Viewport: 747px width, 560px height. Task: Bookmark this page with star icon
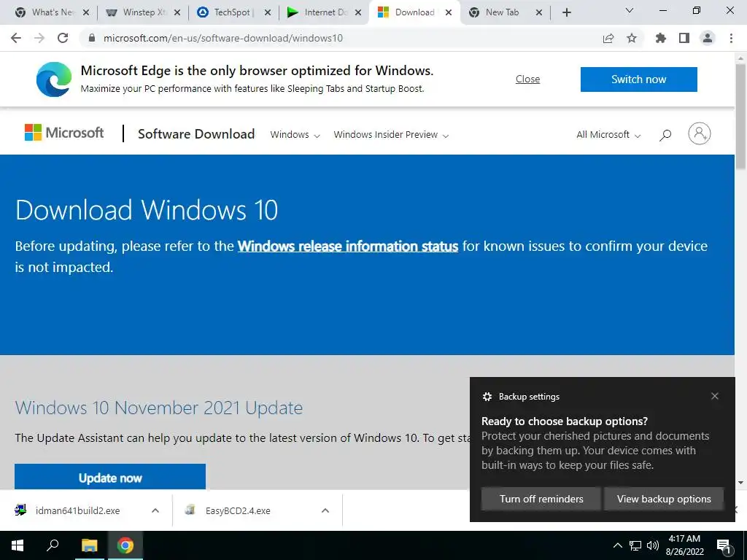[632, 38]
